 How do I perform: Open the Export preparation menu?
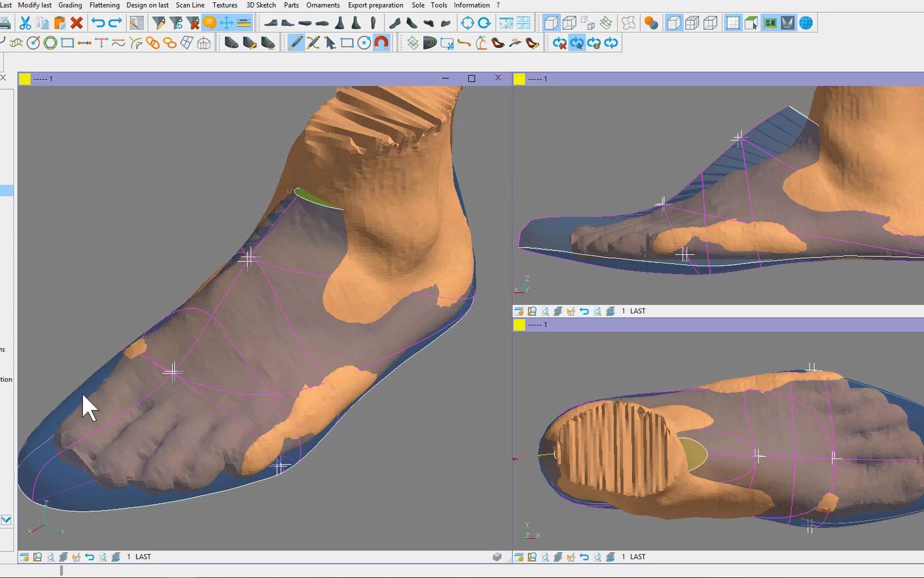coord(375,5)
